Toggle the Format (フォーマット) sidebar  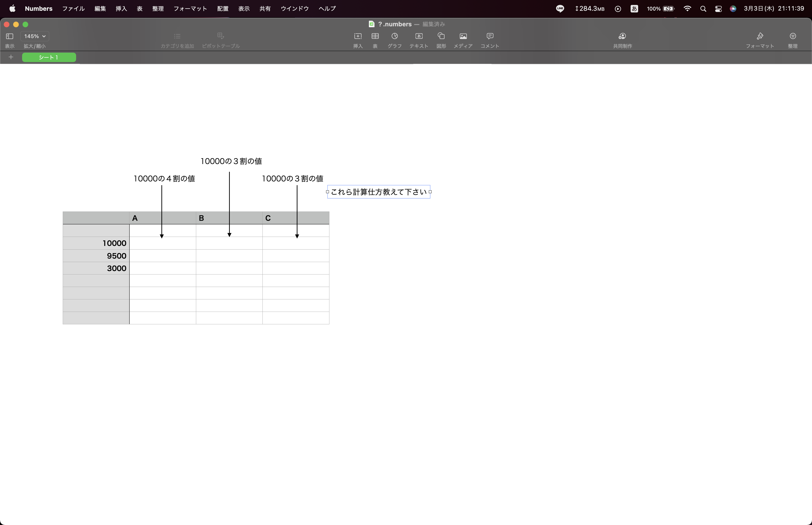tap(760, 36)
